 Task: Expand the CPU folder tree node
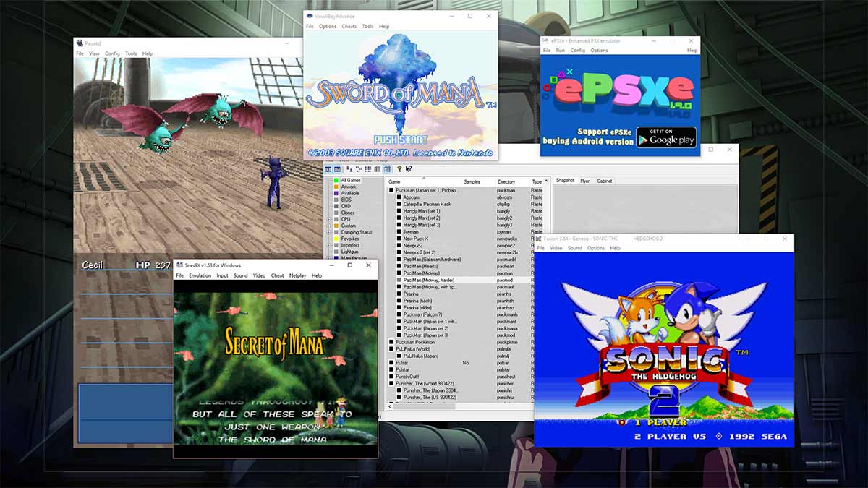(x=328, y=219)
